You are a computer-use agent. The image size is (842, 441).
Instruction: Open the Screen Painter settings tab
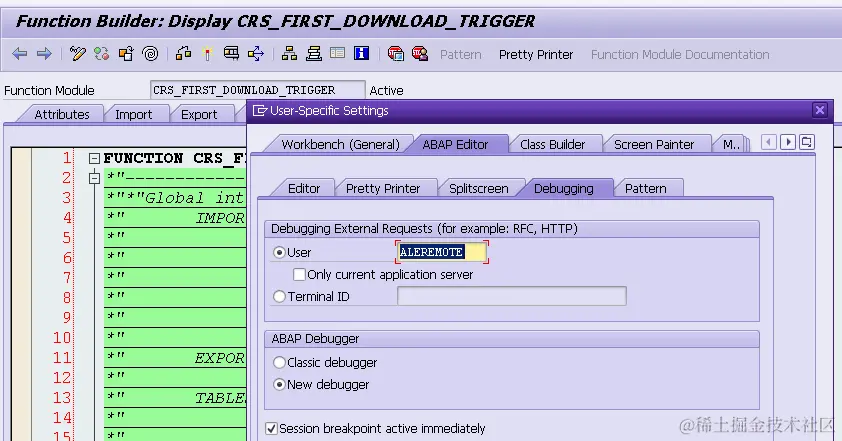654,144
